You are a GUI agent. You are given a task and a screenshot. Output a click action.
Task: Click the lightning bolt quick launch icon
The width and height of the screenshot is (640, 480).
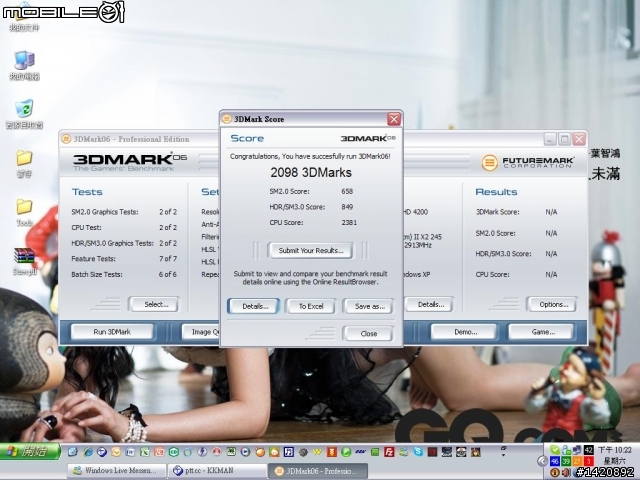click(x=202, y=451)
